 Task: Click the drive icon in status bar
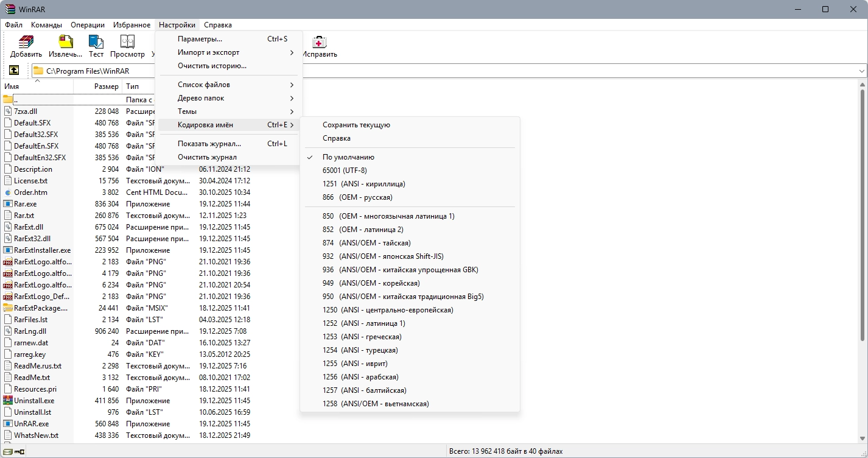click(x=8, y=451)
